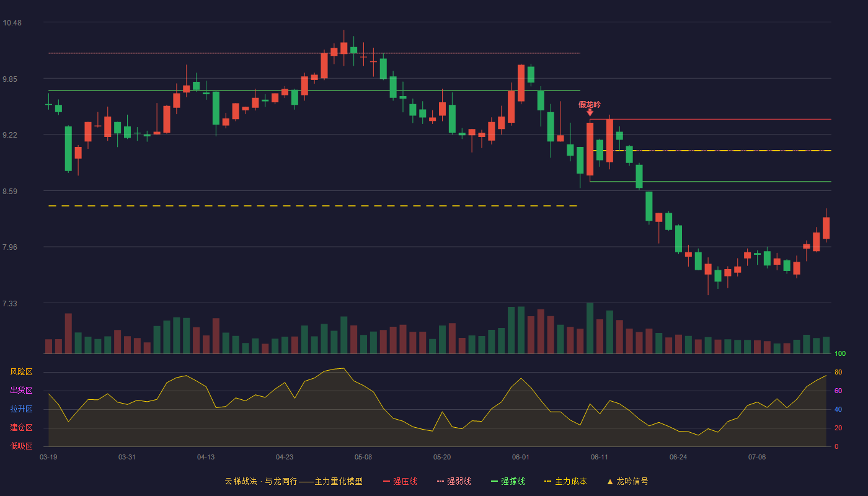The width and height of the screenshot is (868, 496).
Task: Click the 03-31 date label
Action: (127, 457)
